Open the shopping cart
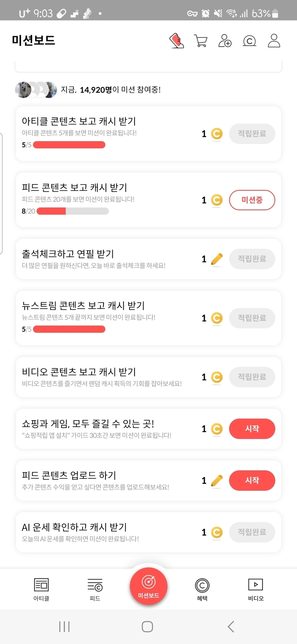Screen dimensions: 297x644 coord(200,41)
